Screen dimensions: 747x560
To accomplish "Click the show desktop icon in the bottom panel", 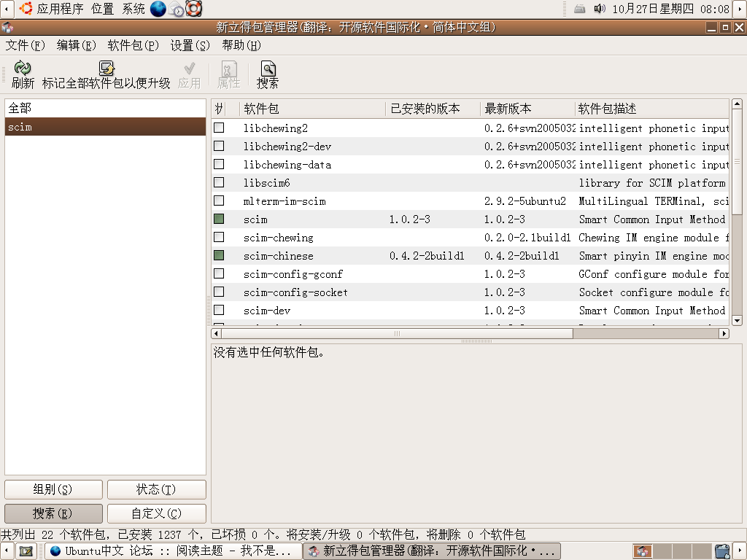I will [x=26, y=551].
